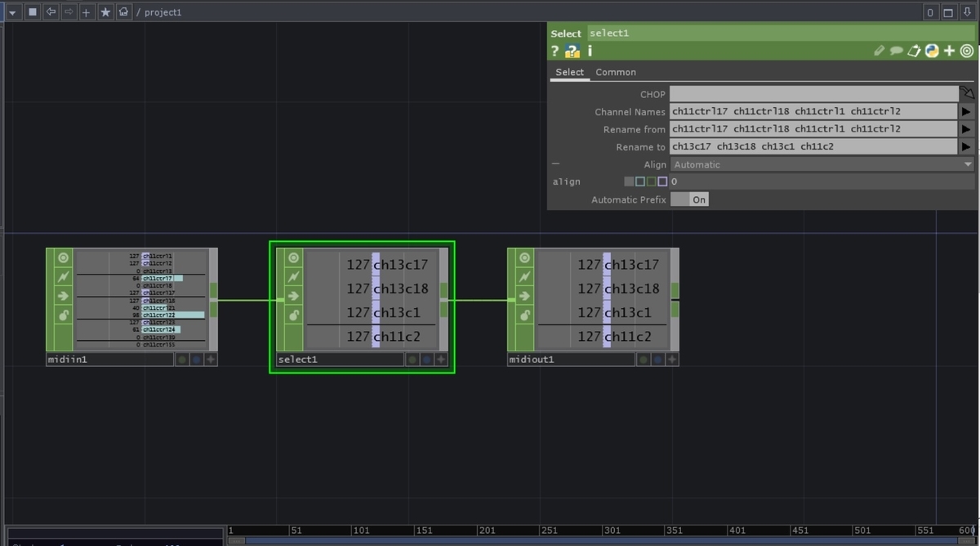The image size is (980, 546).
Task: Toggle the bypass flag on select1
Action: point(294,276)
